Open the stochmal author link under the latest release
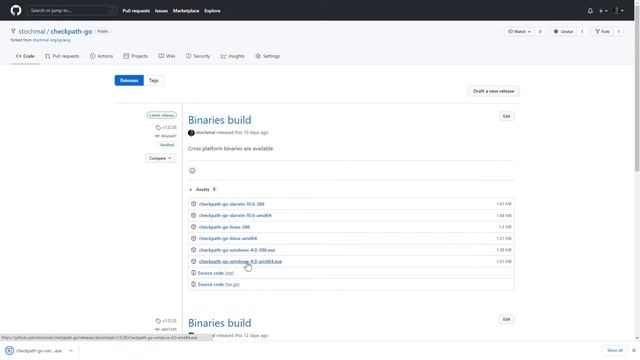The height and width of the screenshot is (360, 640). pos(205,133)
